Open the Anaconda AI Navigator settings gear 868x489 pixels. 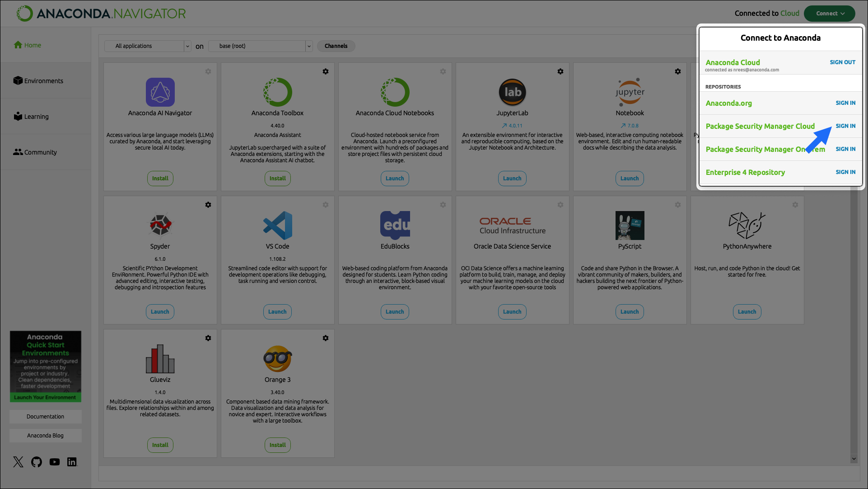point(208,71)
